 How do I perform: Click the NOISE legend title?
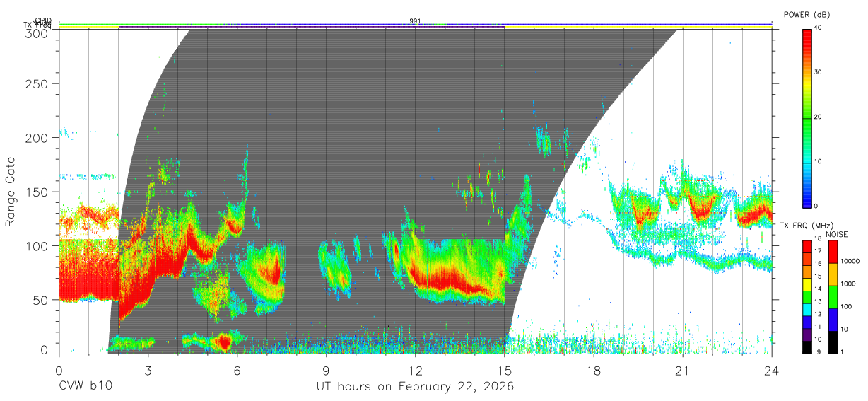click(836, 234)
